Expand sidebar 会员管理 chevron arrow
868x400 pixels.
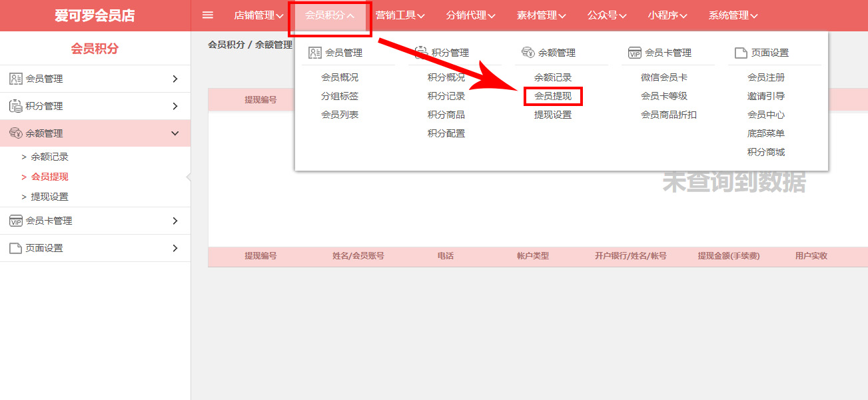coord(175,79)
